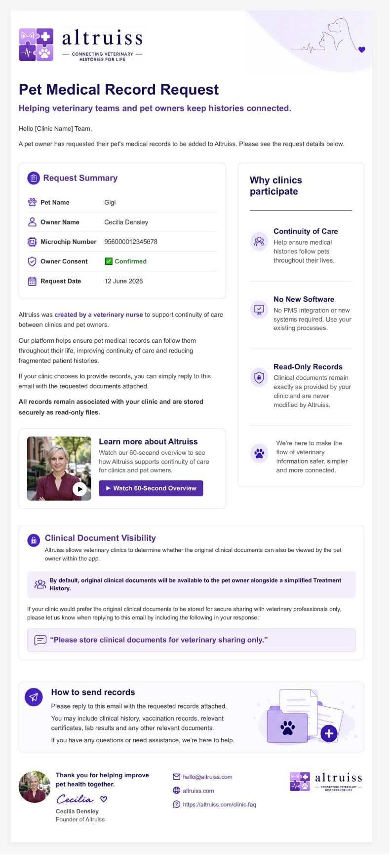Click the pet name value Gigi
Viewport: 391px width, 868px height.
(110, 202)
